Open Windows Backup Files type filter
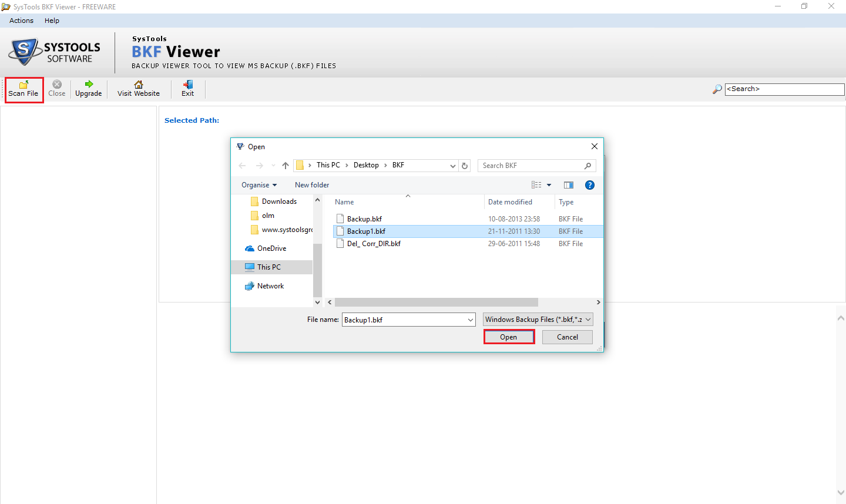This screenshot has width=846, height=504. 538,320
